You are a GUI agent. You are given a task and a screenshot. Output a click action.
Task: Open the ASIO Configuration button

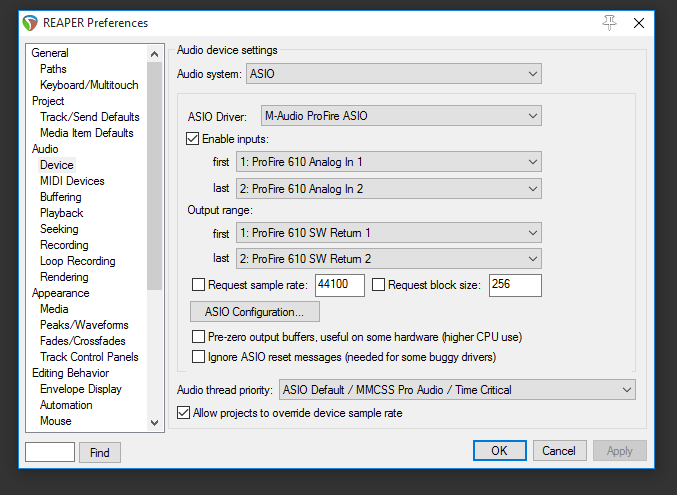(255, 312)
